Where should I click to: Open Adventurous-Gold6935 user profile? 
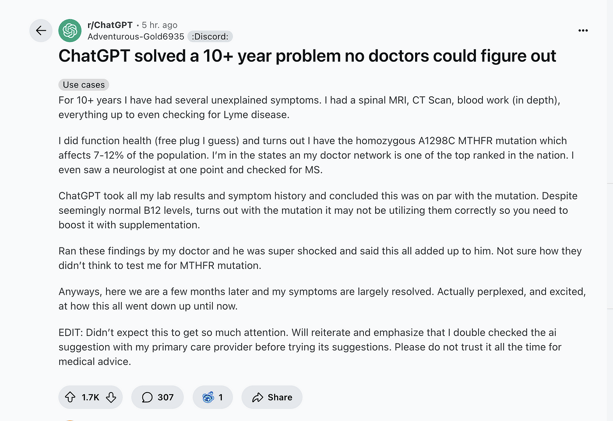point(136,37)
